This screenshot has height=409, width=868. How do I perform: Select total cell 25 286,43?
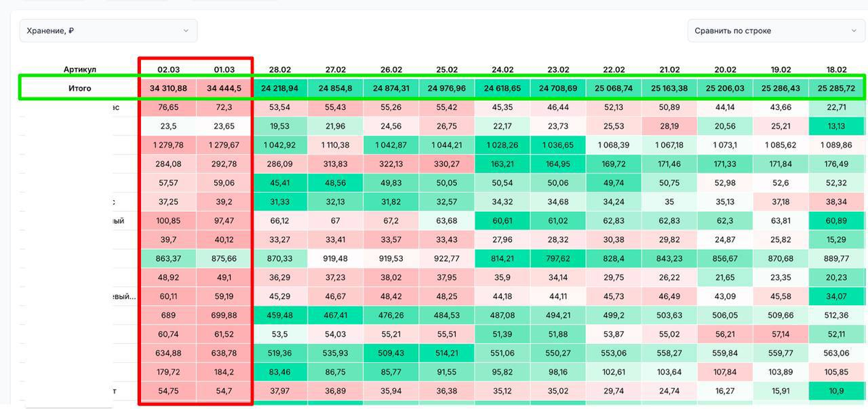click(781, 88)
